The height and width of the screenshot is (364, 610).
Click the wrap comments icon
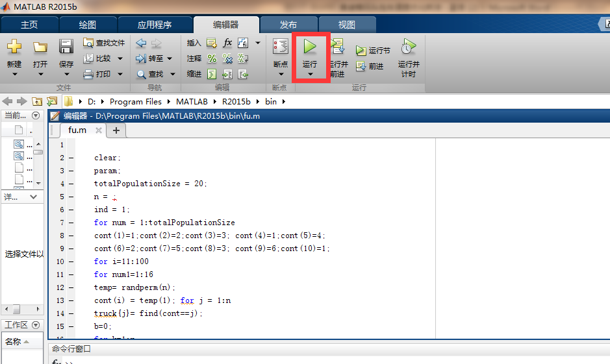[x=243, y=58]
